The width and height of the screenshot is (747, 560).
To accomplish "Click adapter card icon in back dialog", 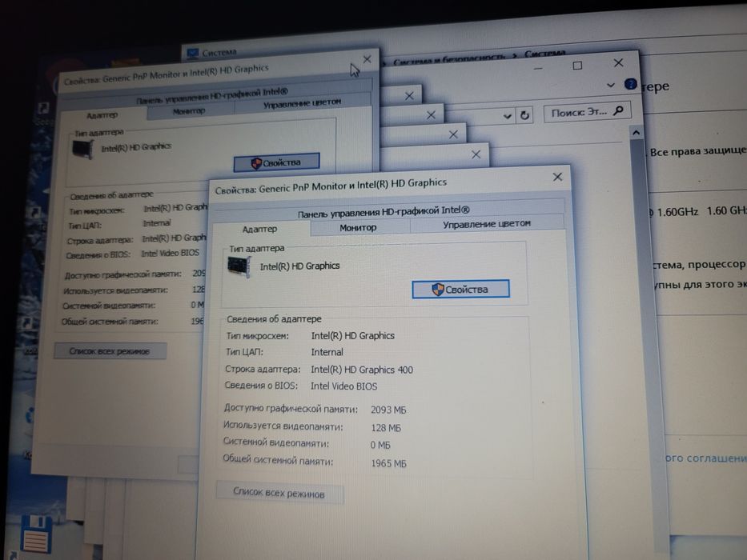I will pos(82,149).
